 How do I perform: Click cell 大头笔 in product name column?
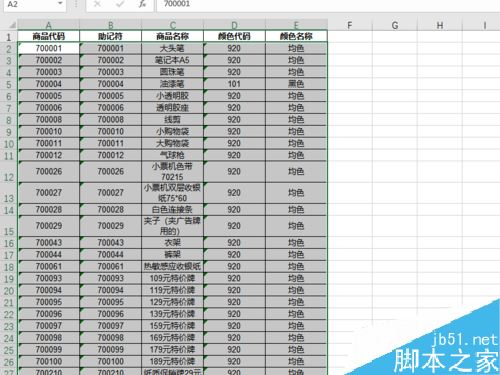[x=173, y=48]
